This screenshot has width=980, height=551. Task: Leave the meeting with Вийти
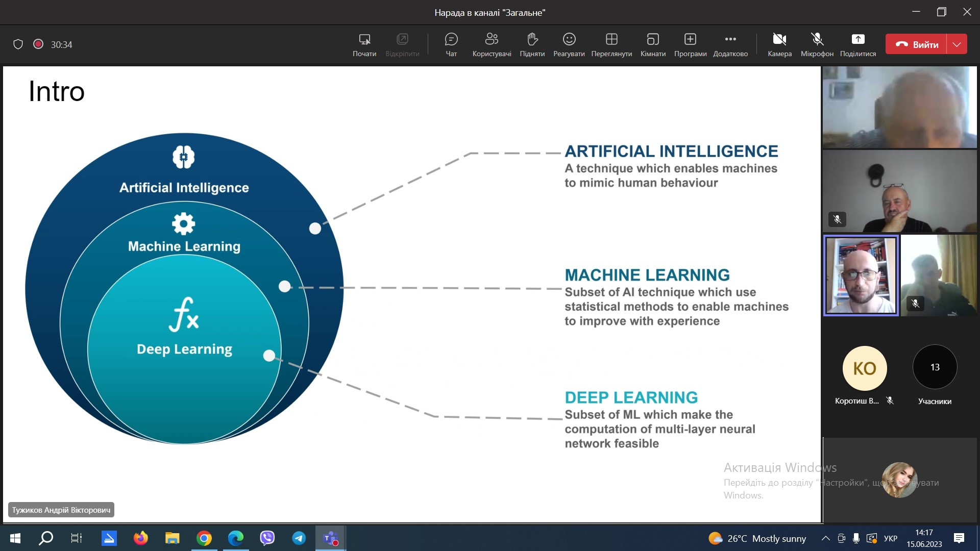click(x=917, y=44)
